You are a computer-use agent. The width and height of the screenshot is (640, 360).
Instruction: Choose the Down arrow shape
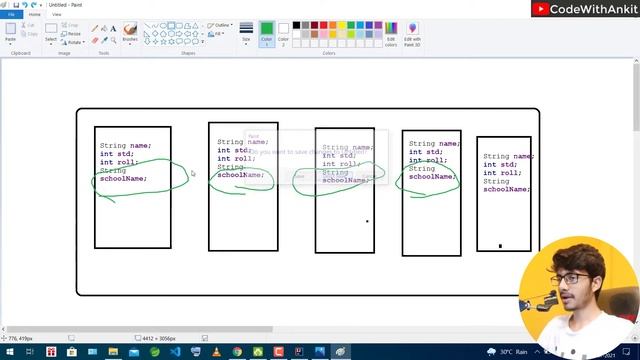(147, 41)
